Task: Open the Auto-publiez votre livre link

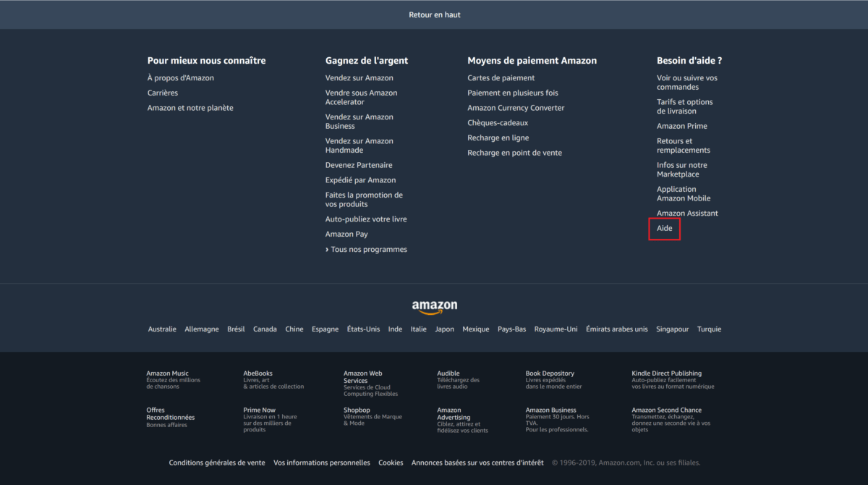Action: pos(365,219)
